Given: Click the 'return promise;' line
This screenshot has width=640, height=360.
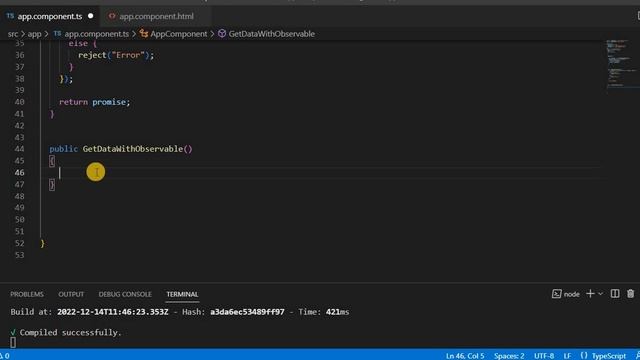Looking at the screenshot, I should click(x=95, y=102).
